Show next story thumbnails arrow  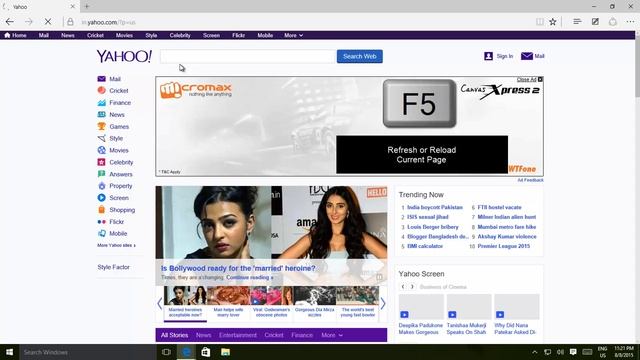point(383,303)
